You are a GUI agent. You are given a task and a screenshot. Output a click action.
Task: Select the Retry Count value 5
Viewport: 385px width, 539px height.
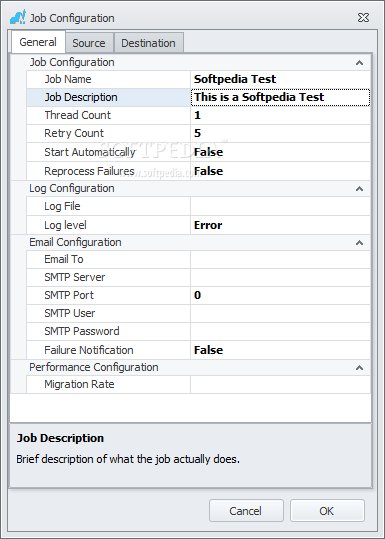(280, 133)
